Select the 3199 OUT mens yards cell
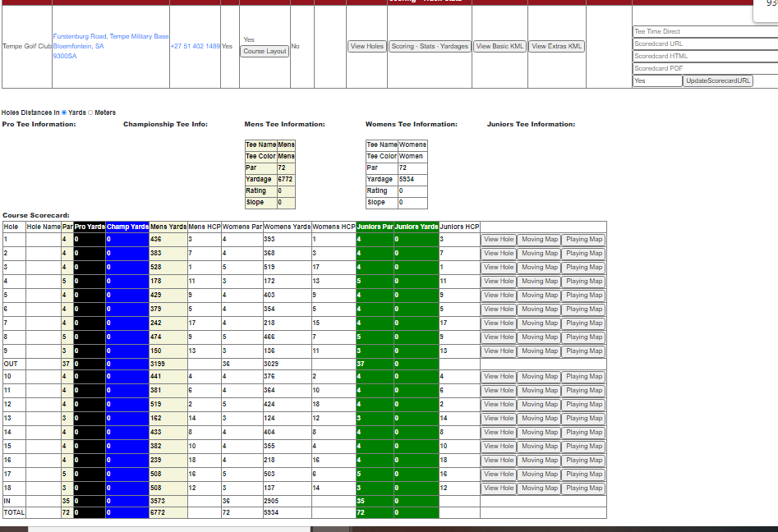 (x=168, y=364)
